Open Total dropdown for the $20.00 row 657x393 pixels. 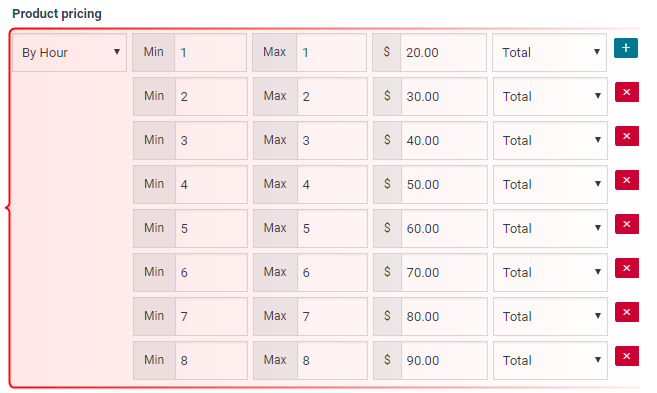(549, 53)
